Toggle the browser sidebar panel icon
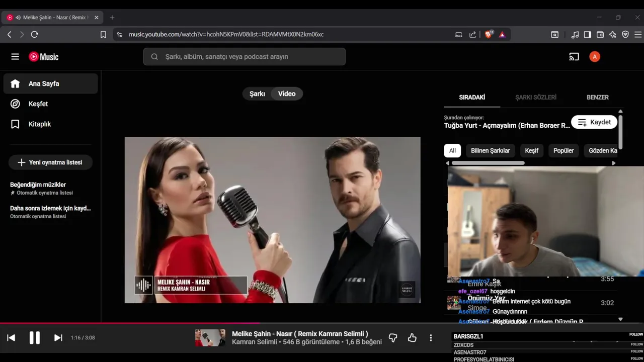Screen dimensions: 644x362 [x=587, y=34]
